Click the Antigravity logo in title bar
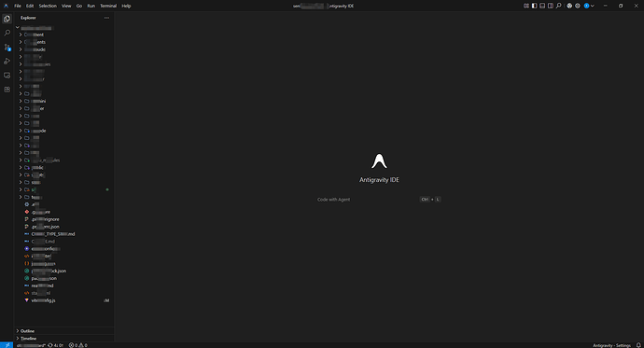 6,6
